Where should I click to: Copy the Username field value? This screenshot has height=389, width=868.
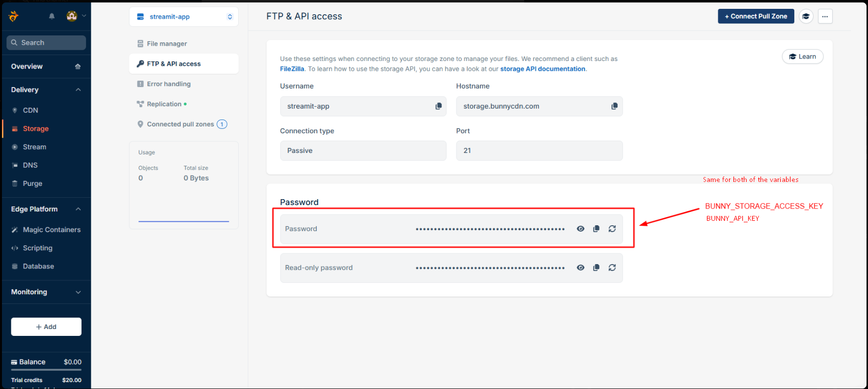tap(438, 106)
